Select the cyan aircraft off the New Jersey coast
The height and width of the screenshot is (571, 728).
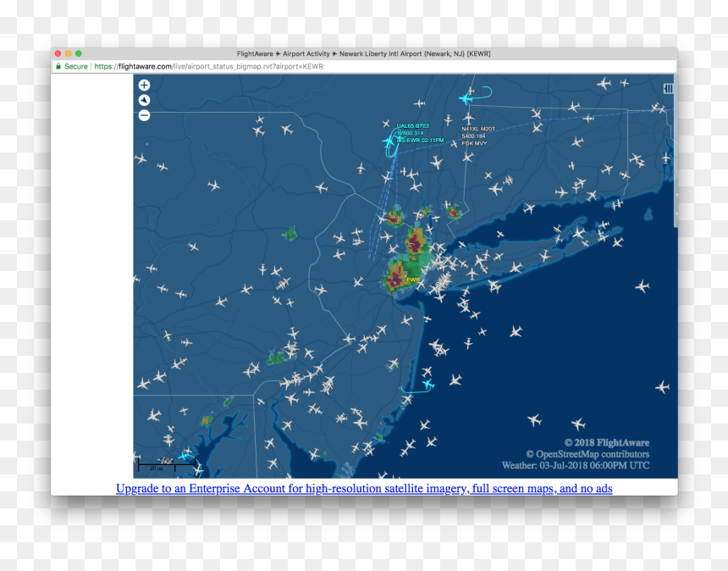pos(428,385)
